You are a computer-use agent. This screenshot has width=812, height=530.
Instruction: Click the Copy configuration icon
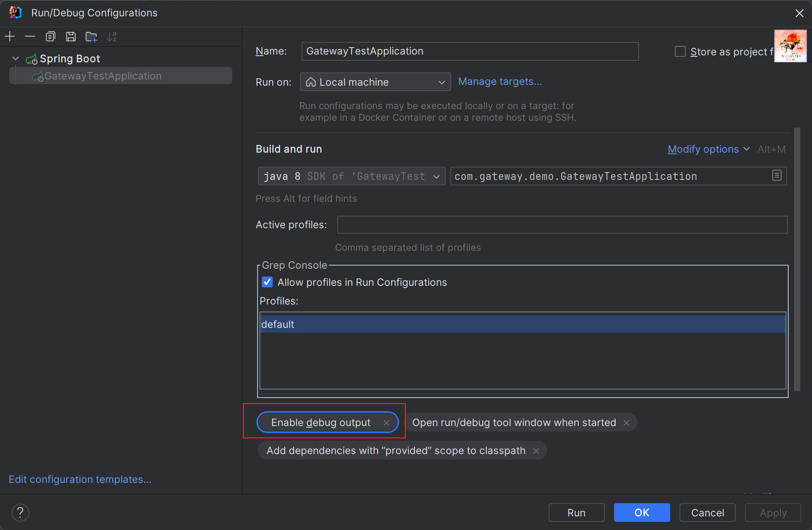tap(50, 37)
